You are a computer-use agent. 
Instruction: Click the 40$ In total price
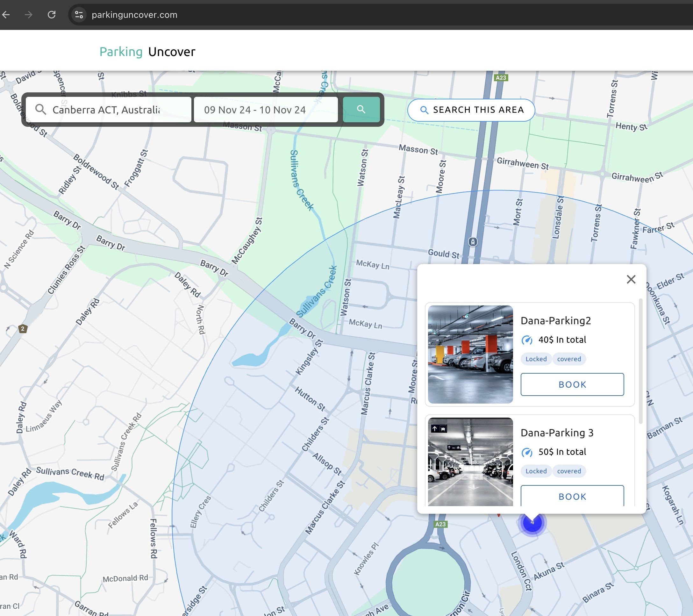(562, 340)
